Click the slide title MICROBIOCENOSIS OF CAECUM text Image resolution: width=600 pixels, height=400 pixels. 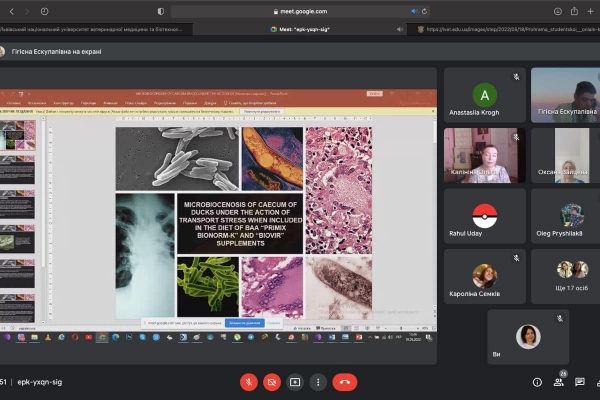click(240, 224)
